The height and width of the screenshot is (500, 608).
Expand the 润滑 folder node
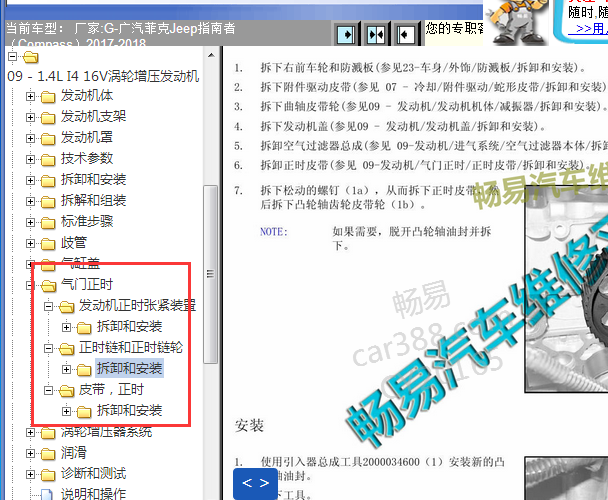[x=30, y=453]
